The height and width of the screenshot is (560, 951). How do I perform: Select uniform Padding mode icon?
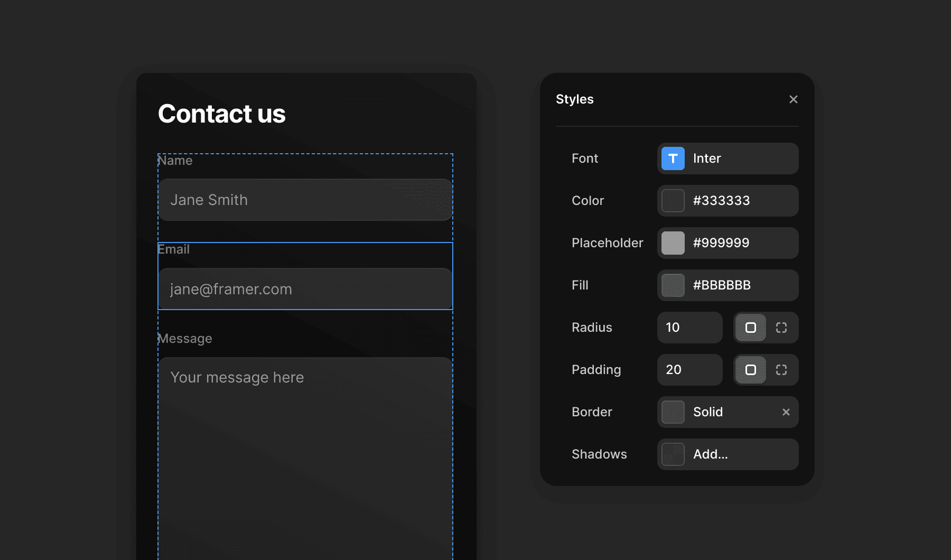click(750, 370)
